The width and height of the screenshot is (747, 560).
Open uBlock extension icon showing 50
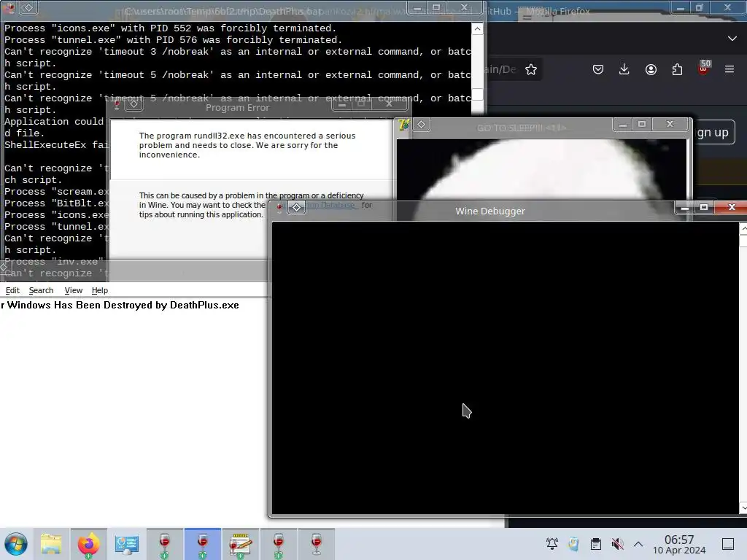coord(704,68)
